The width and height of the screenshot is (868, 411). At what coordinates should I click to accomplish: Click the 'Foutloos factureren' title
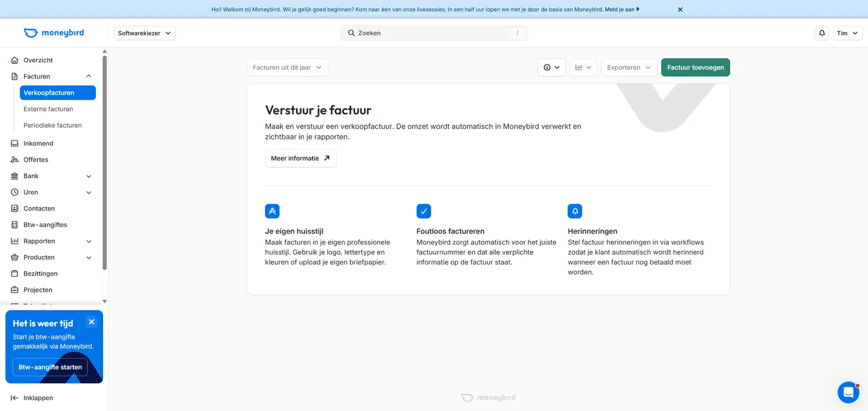coord(450,231)
